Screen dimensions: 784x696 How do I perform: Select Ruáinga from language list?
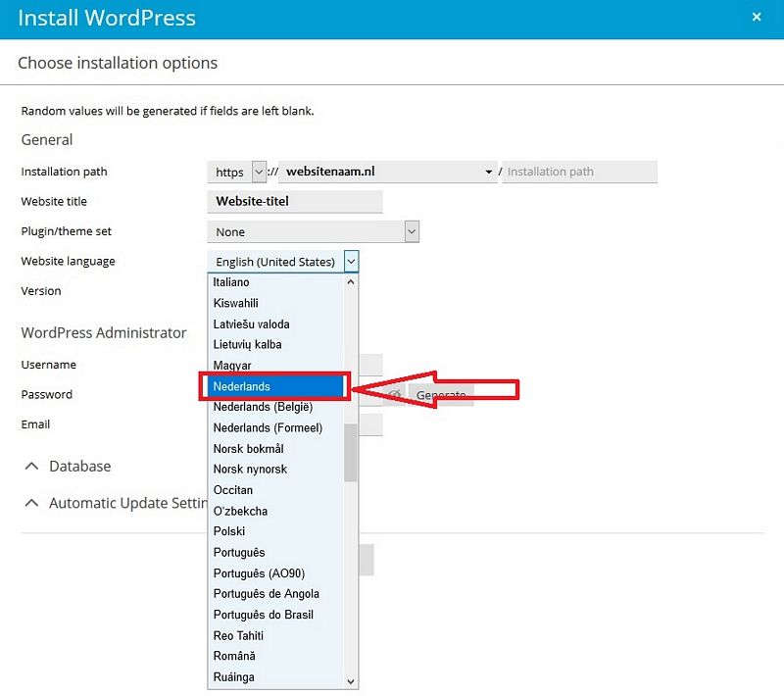pyautogui.click(x=275, y=677)
